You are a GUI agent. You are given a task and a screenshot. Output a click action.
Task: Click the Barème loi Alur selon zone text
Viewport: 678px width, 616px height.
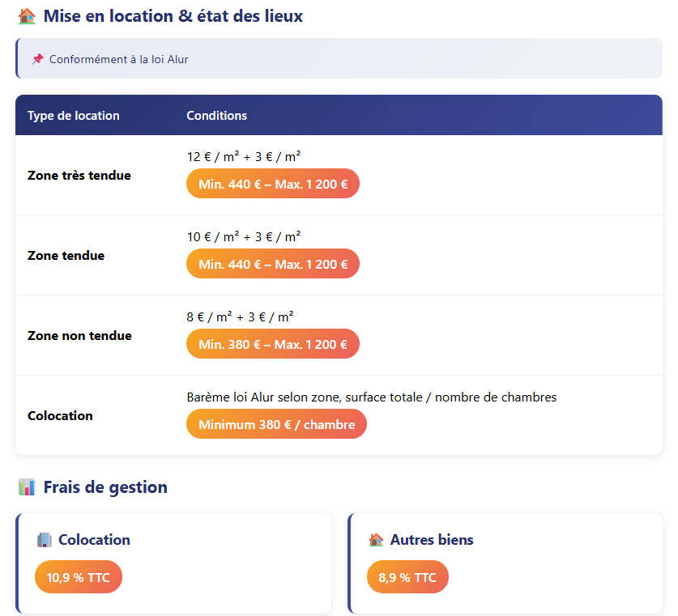point(371,397)
